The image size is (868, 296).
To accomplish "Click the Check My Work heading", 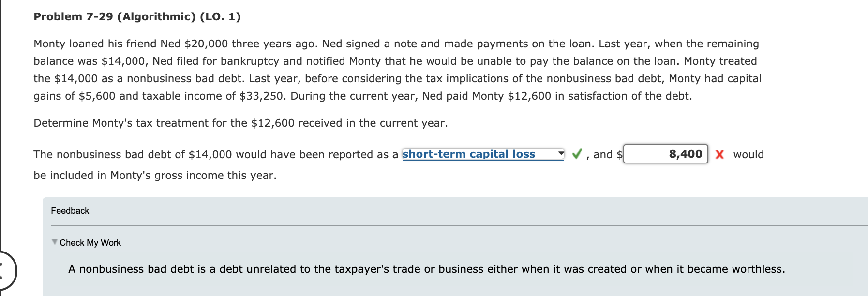I will click(x=90, y=243).
